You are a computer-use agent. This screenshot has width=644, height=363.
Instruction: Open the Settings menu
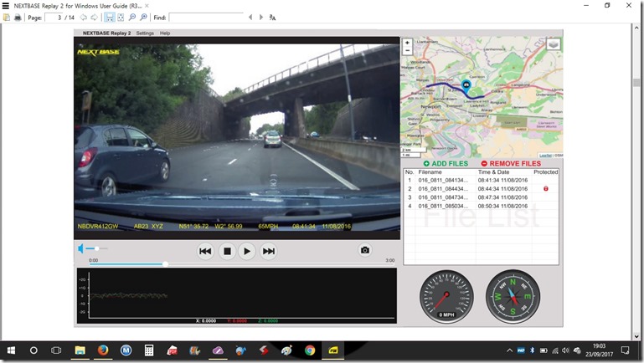click(x=145, y=33)
